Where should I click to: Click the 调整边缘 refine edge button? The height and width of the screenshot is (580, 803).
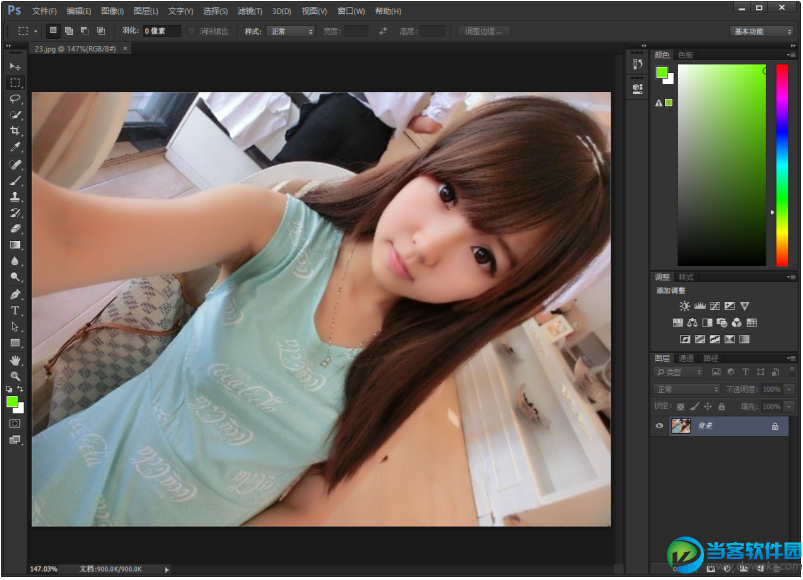click(x=483, y=31)
